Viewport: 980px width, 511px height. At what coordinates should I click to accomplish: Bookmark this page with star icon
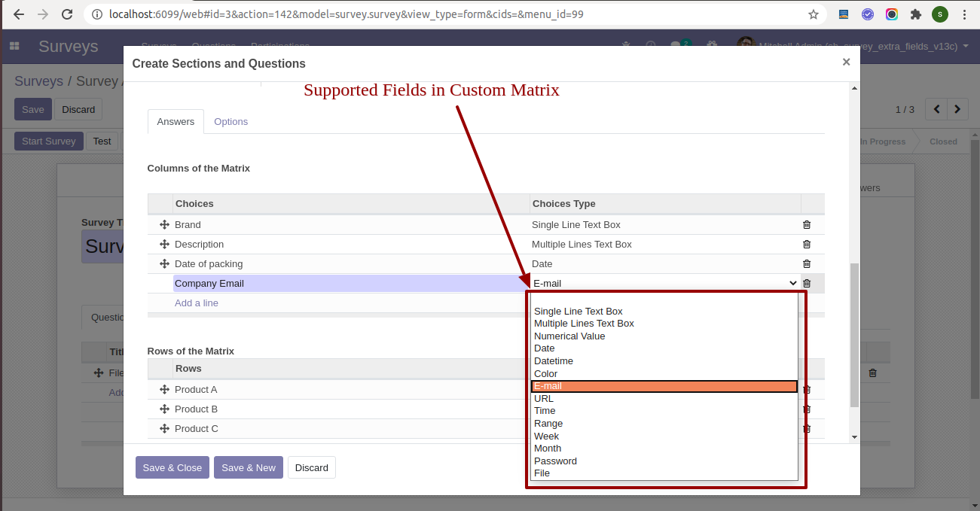(814, 14)
